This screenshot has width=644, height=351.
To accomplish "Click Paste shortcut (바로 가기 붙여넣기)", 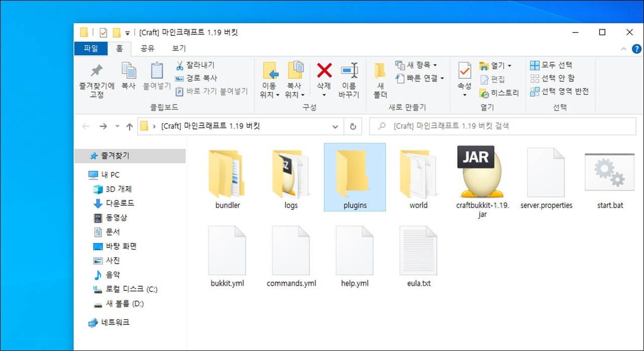I will click(x=211, y=91).
